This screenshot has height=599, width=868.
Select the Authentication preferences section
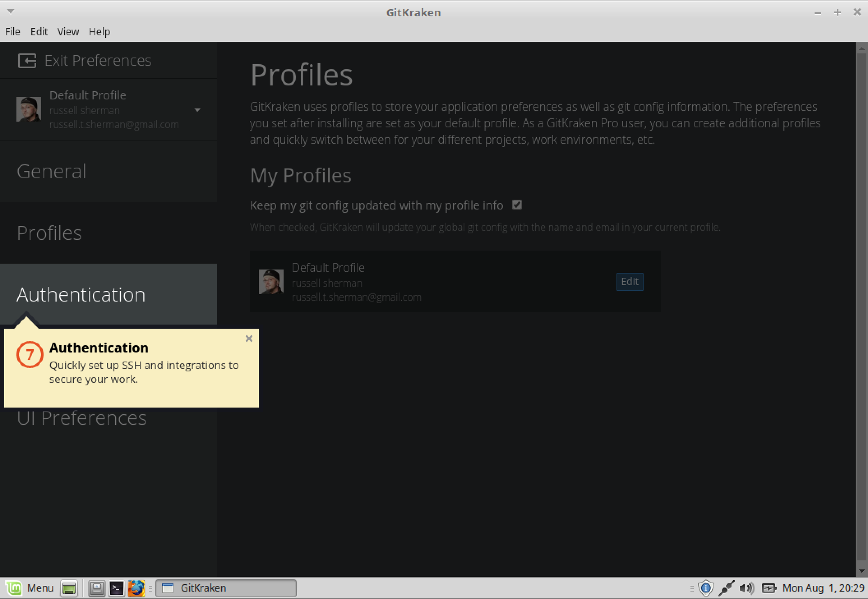[108, 295]
